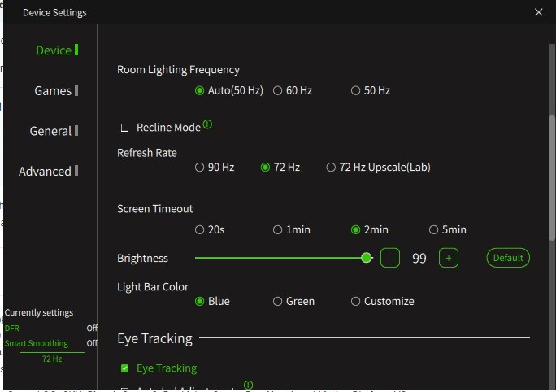Open the Advanced settings tab
The height and width of the screenshot is (392, 556).
tap(45, 172)
